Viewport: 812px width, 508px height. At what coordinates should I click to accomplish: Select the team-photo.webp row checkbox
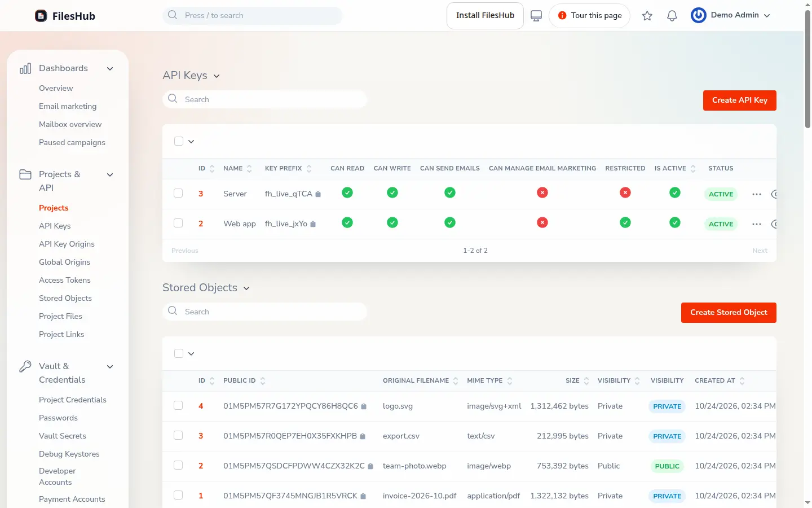click(x=178, y=465)
